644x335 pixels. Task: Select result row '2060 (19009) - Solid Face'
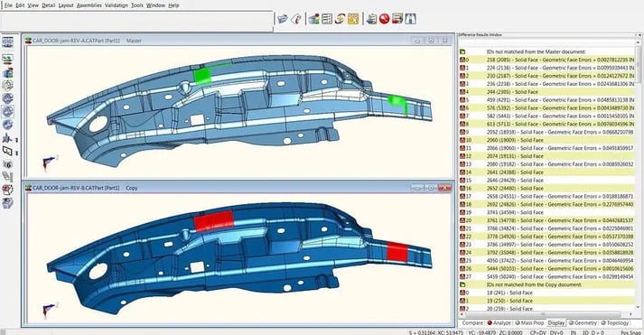coord(547,140)
